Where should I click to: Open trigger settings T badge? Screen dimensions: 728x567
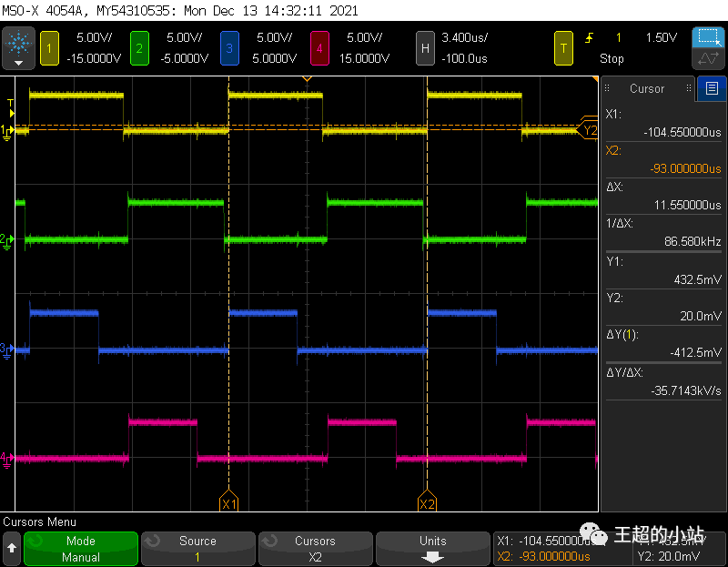(564, 47)
